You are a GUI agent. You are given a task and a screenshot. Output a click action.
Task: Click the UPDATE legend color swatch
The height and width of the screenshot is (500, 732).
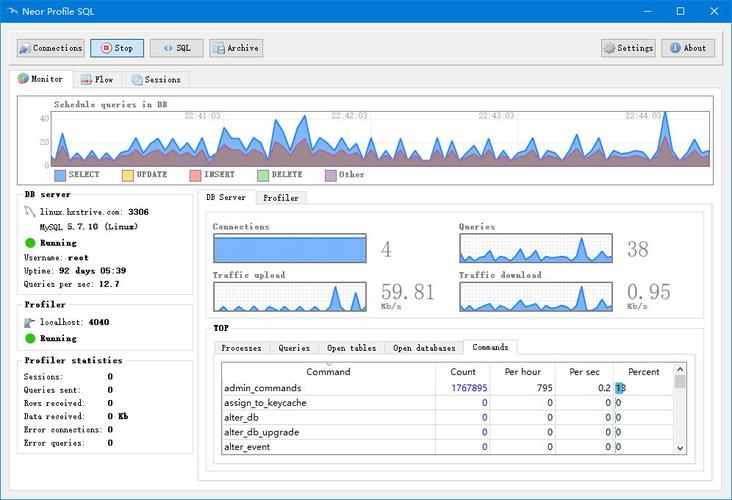click(128, 175)
